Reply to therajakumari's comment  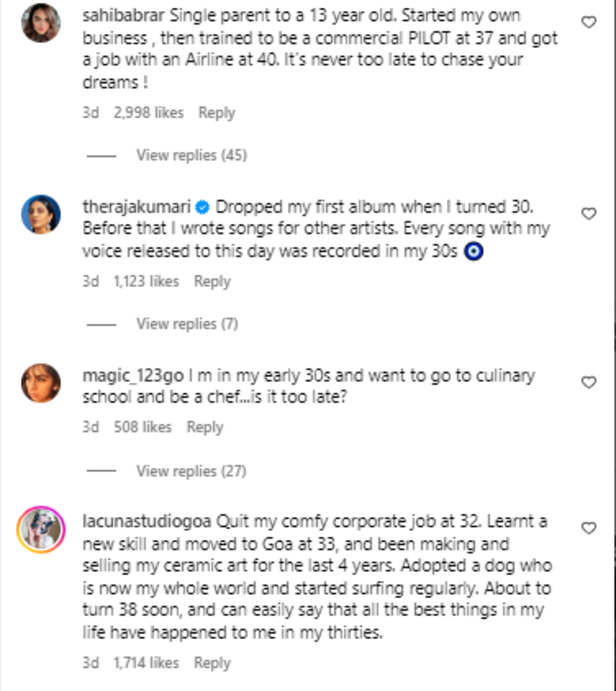click(212, 282)
